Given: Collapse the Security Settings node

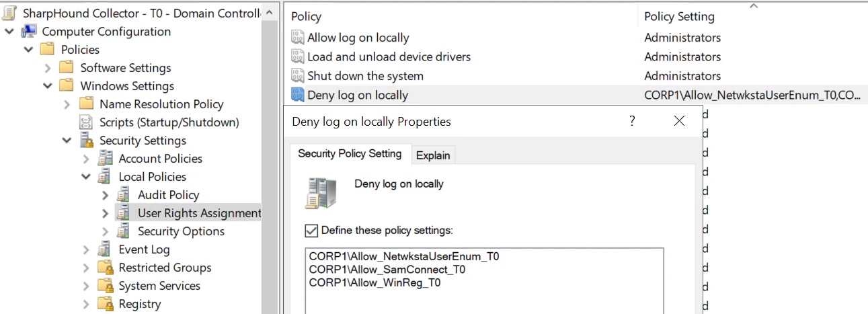Looking at the screenshot, I should click(x=67, y=141).
